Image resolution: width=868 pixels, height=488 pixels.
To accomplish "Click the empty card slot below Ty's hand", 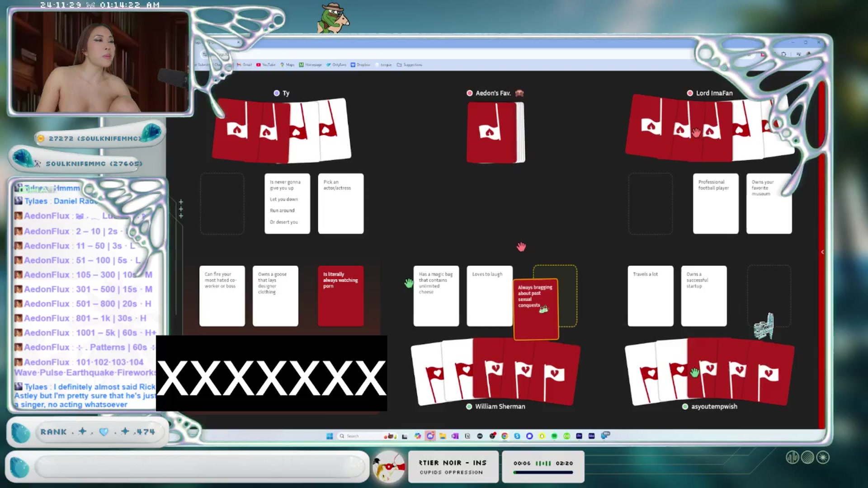I will point(222,203).
